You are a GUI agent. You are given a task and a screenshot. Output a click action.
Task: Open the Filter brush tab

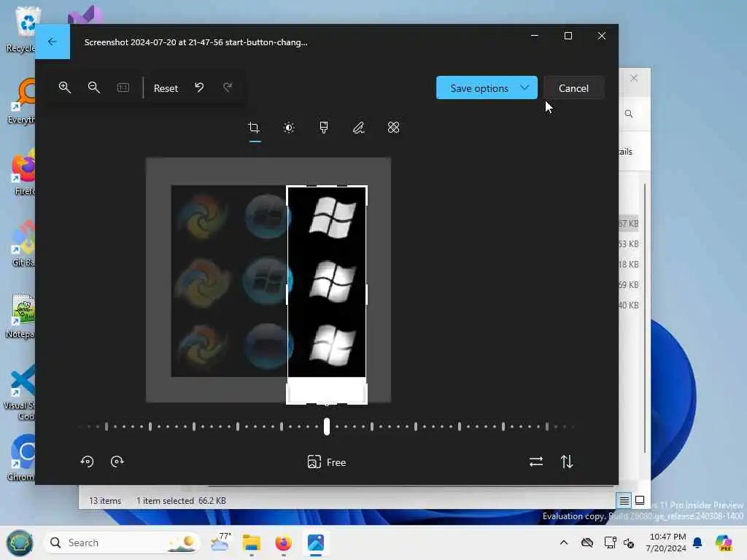point(324,128)
